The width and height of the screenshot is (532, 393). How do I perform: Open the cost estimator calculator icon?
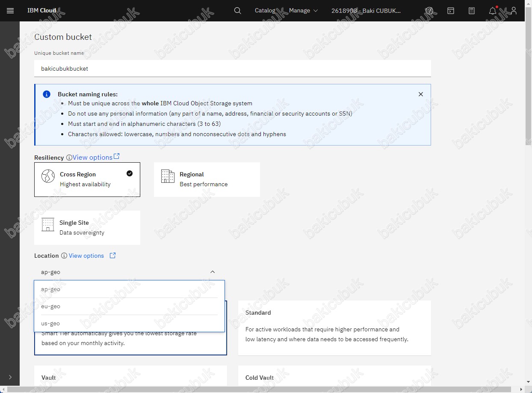coord(472,11)
